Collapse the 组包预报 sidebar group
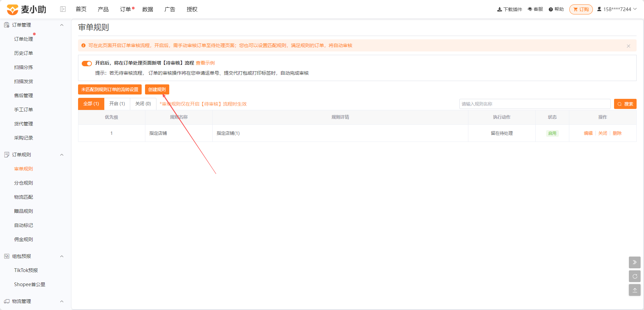Viewport: 644px width, 310px height. click(62, 256)
